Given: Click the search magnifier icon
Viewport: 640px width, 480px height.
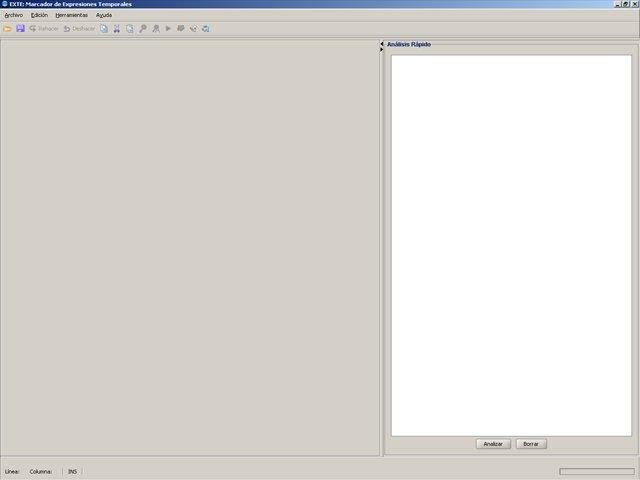Looking at the screenshot, I should pyautogui.click(x=143, y=29).
